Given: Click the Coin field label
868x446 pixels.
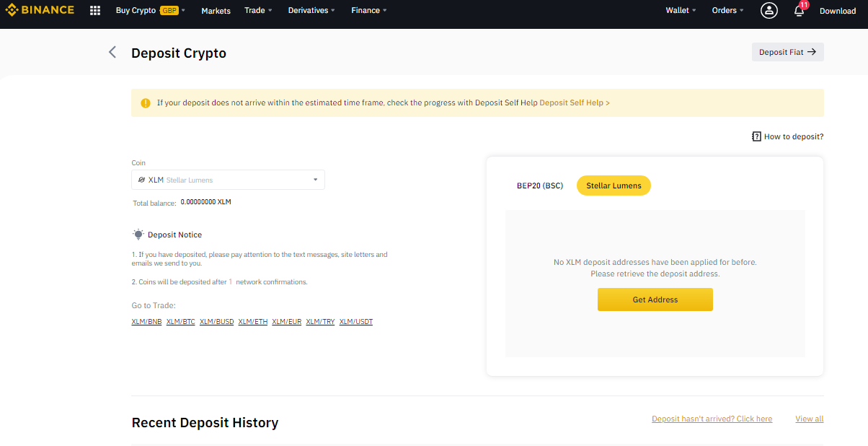Looking at the screenshot, I should 138,163.
